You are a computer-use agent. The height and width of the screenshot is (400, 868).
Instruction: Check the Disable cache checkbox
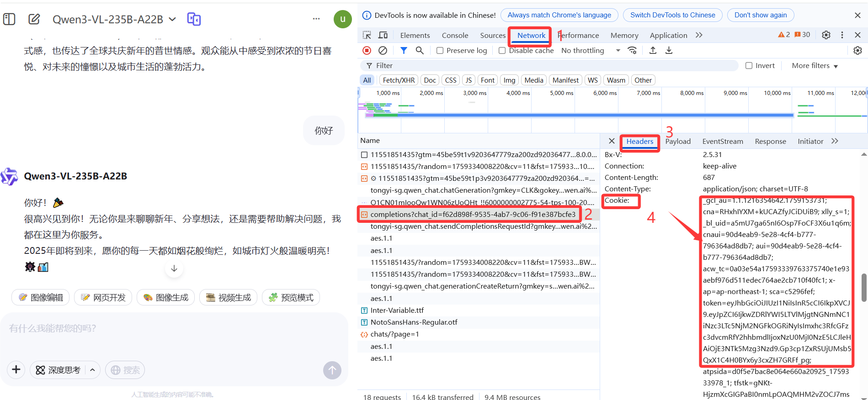coord(502,51)
